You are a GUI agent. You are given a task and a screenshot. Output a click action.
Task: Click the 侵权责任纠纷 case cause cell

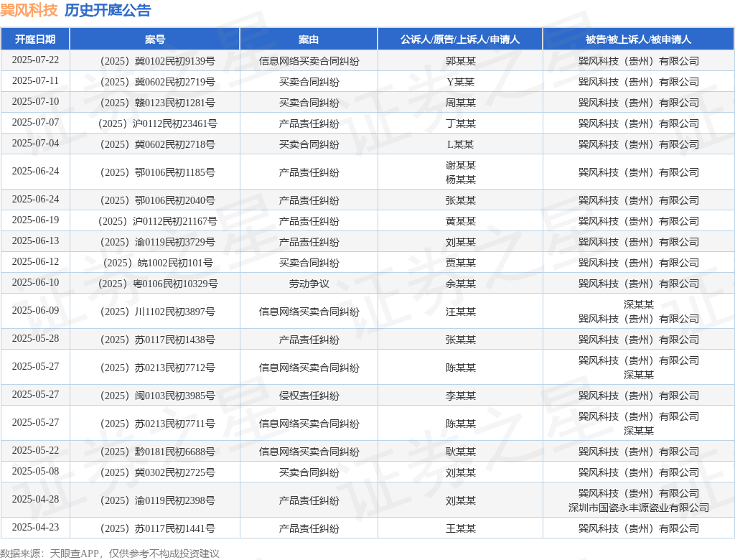309,396
